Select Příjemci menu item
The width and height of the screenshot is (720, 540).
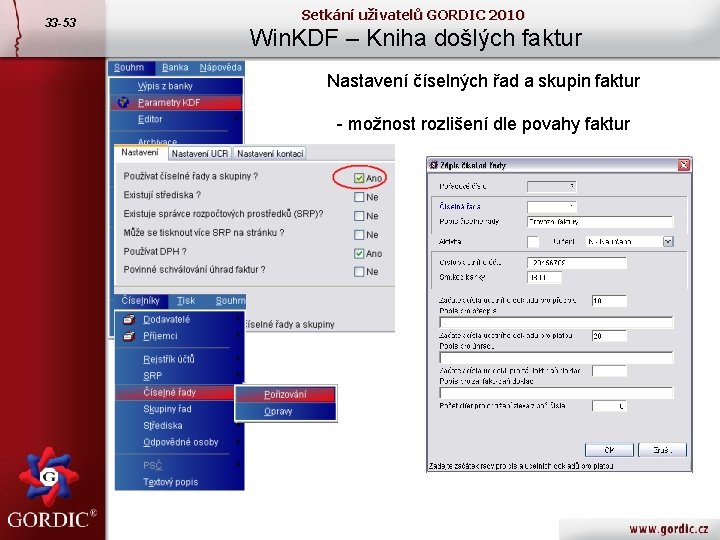pos(180,336)
